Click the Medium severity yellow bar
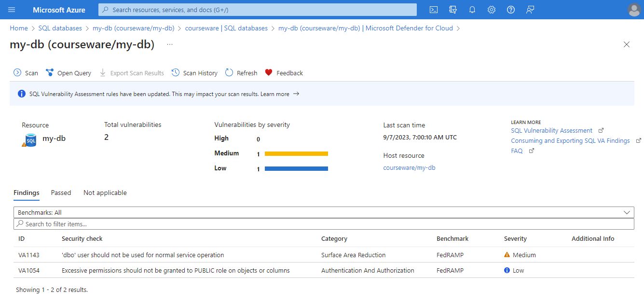 (296, 154)
